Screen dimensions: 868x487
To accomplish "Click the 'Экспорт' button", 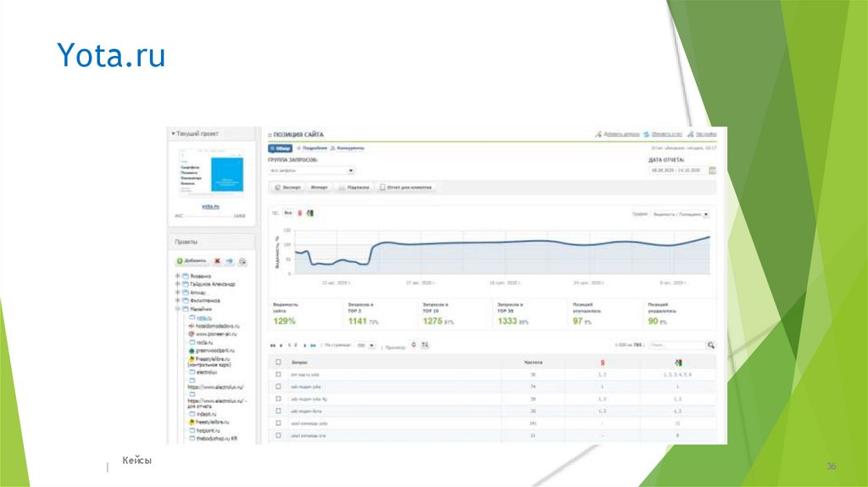I will click(x=288, y=188).
